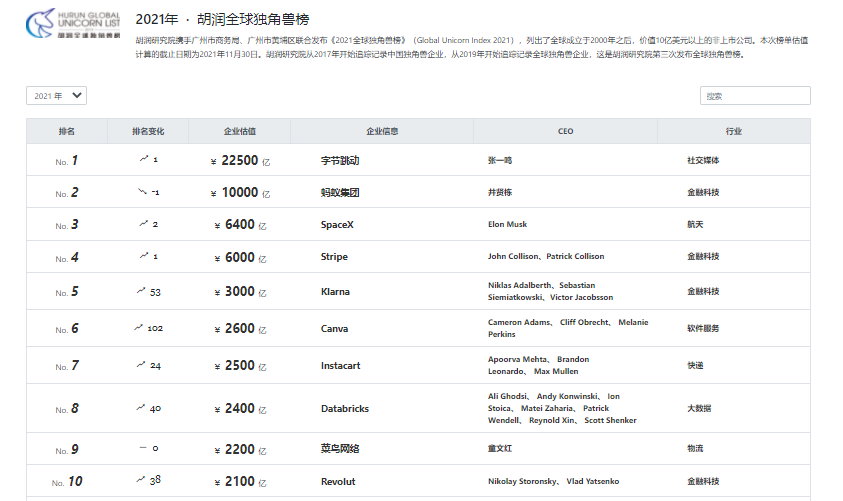Click the no-change dash icon in 菜鸟网络 row
This screenshot has height=501, width=843.
(143, 447)
